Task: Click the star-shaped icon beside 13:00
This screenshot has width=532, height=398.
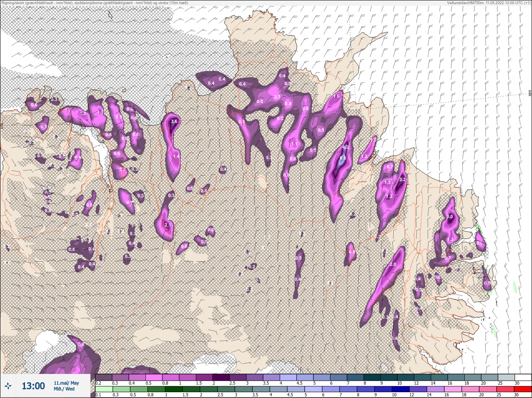Action: tap(8, 386)
